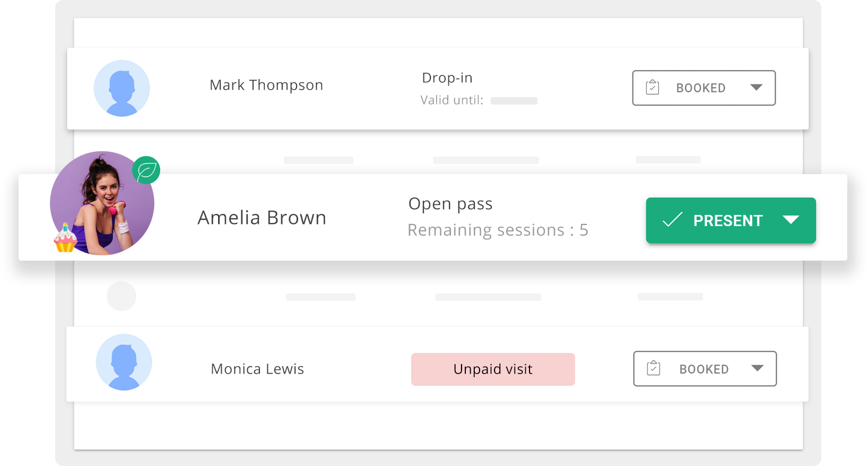Click the Remaining sessions : 5 text

click(x=498, y=230)
